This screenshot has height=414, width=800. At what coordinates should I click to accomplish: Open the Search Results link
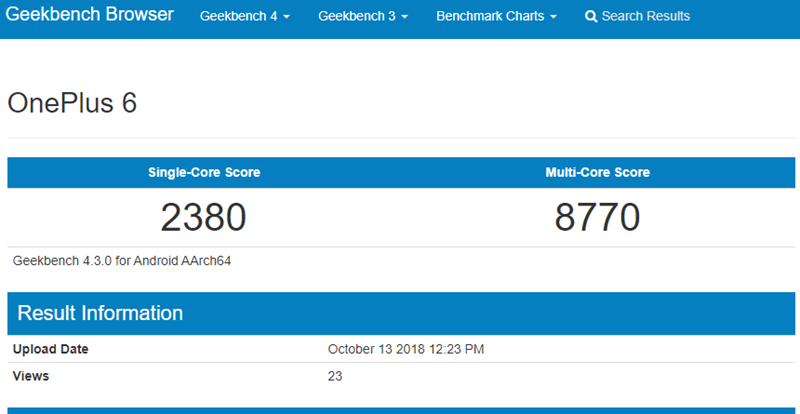pos(645,17)
